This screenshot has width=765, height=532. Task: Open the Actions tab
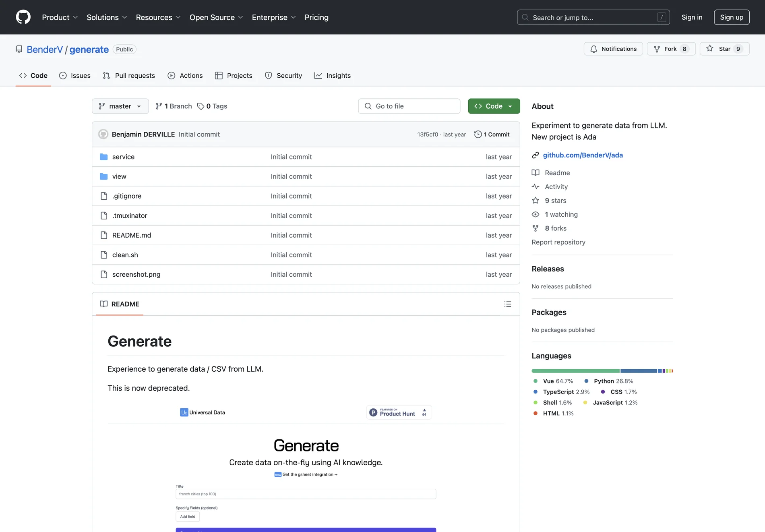pyautogui.click(x=185, y=76)
